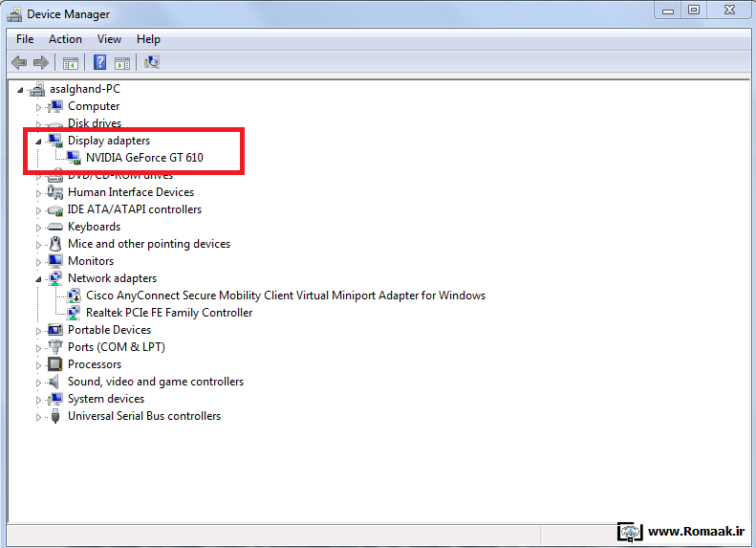Expand the Monitors node arrow
Image resolution: width=756 pixels, height=548 pixels.
(38, 262)
